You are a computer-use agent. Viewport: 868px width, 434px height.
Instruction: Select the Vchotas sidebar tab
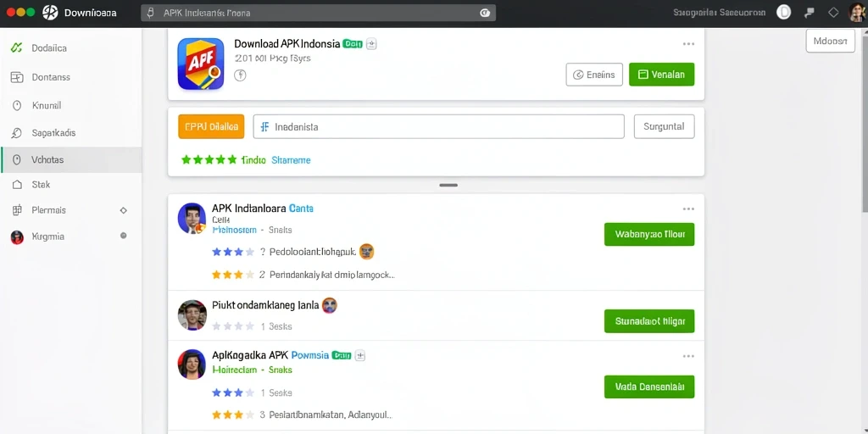71,160
